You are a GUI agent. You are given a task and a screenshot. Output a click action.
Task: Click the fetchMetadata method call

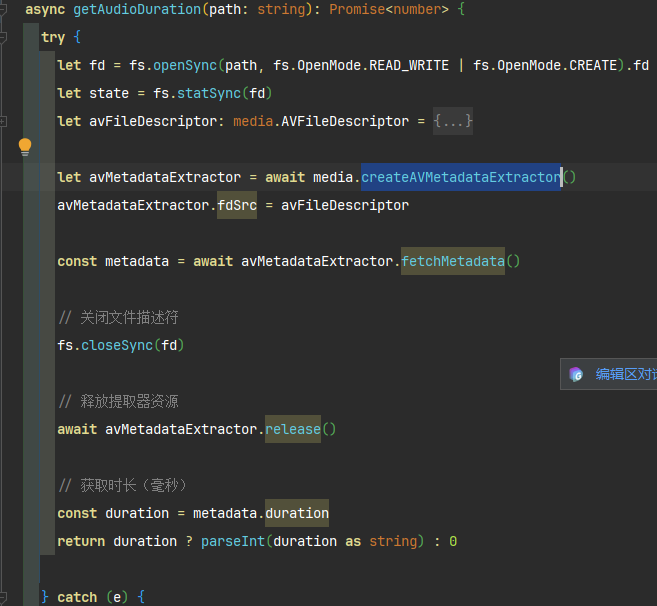[x=453, y=261]
